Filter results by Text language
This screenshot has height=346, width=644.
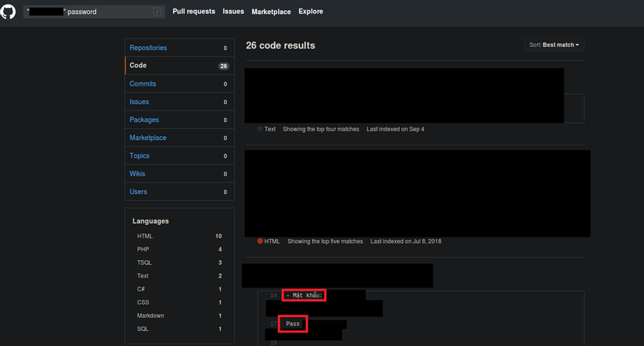180,276
